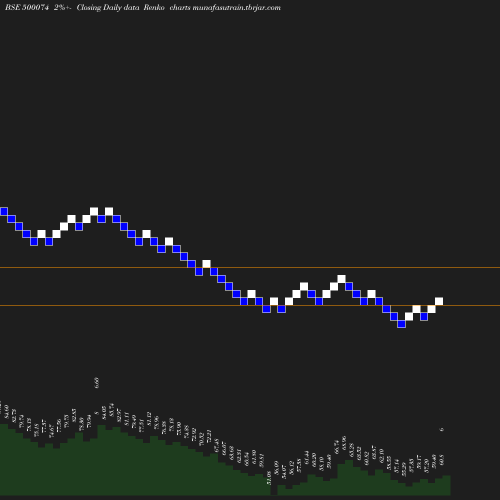This screenshot has width=500, height=500.
Task: Click the '6.60' label above the bars
Action: (x=97, y=383)
